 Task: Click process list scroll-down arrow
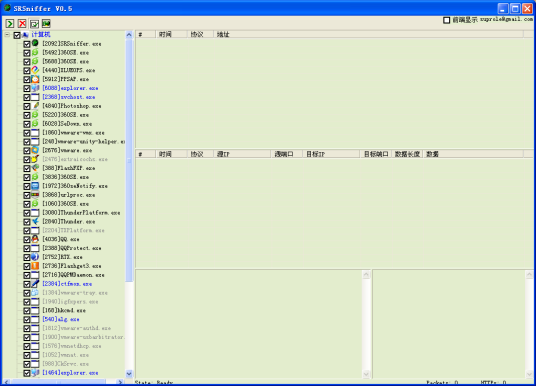[x=129, y=373]
